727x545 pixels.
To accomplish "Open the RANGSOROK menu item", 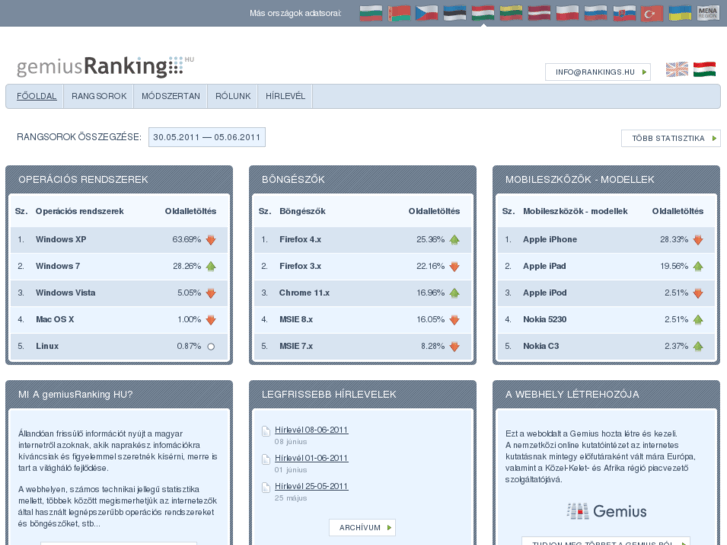I will pyautogui.click(x=99, y=96).
